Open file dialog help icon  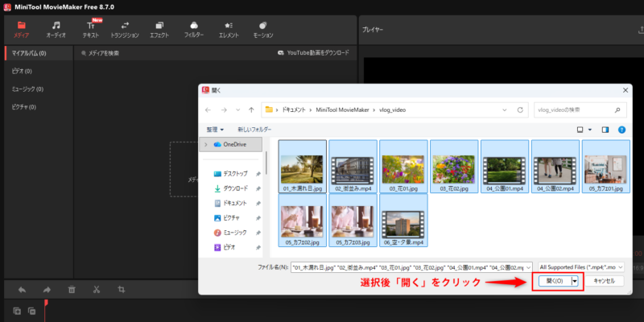click(x=621, y=130)
